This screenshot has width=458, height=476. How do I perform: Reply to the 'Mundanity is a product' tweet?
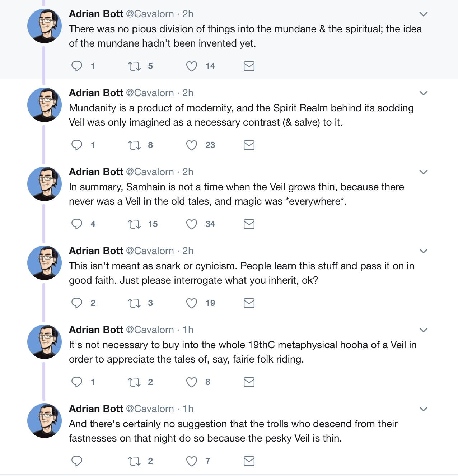77,145
